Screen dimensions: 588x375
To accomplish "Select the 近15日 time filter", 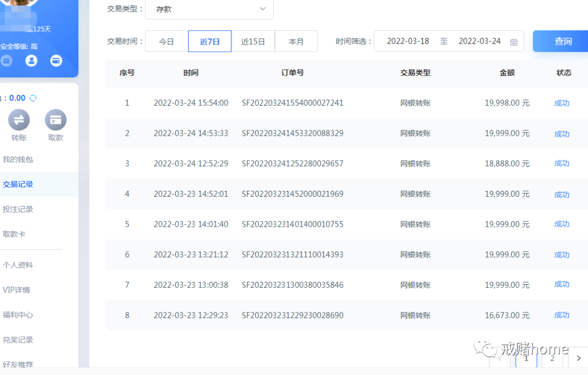I will tap(253, 41).
